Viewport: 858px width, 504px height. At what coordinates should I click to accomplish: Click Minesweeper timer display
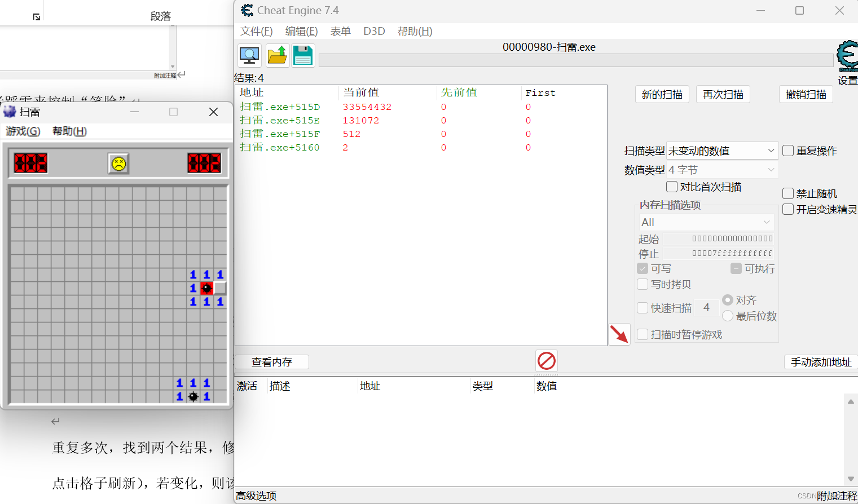[204, 163]
